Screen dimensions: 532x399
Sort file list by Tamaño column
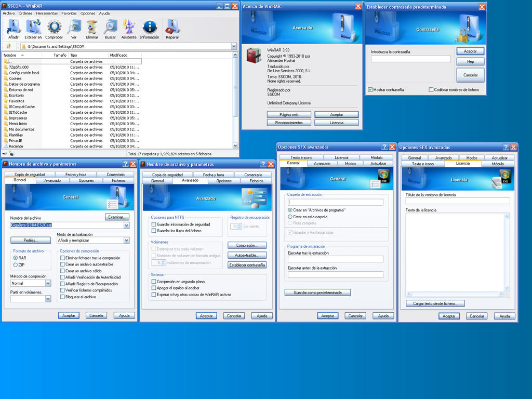click(55, 55)
